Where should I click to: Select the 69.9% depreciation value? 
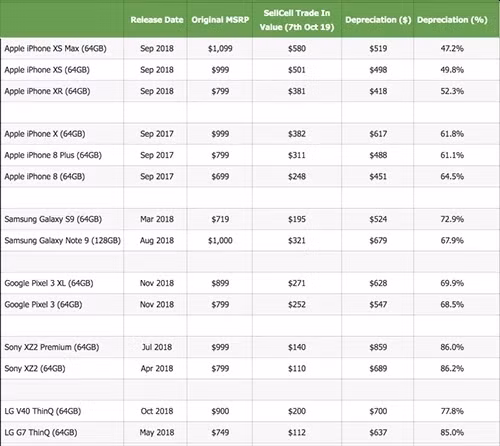pyautogui.click(x=452, y=283)
